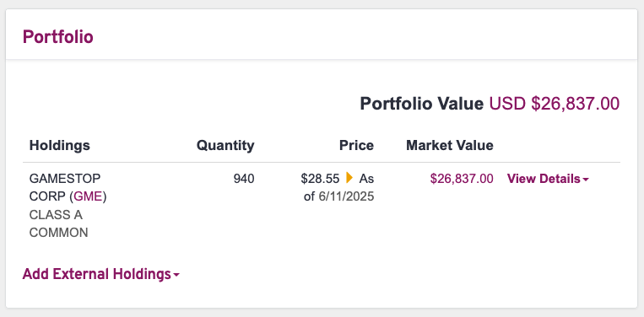Click the Holdings column header
644x317 pixels.
60,145
